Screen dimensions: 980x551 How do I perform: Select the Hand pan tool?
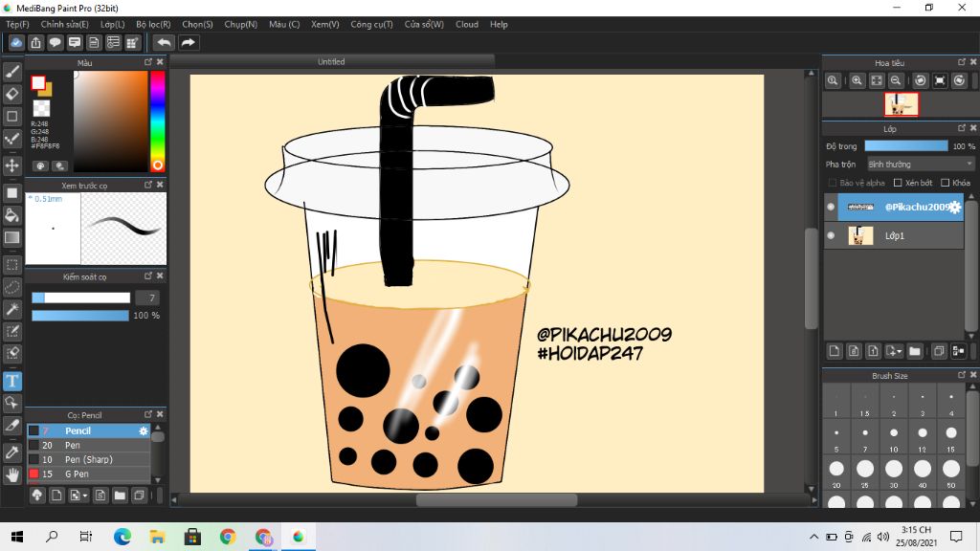tap(12, 474)
